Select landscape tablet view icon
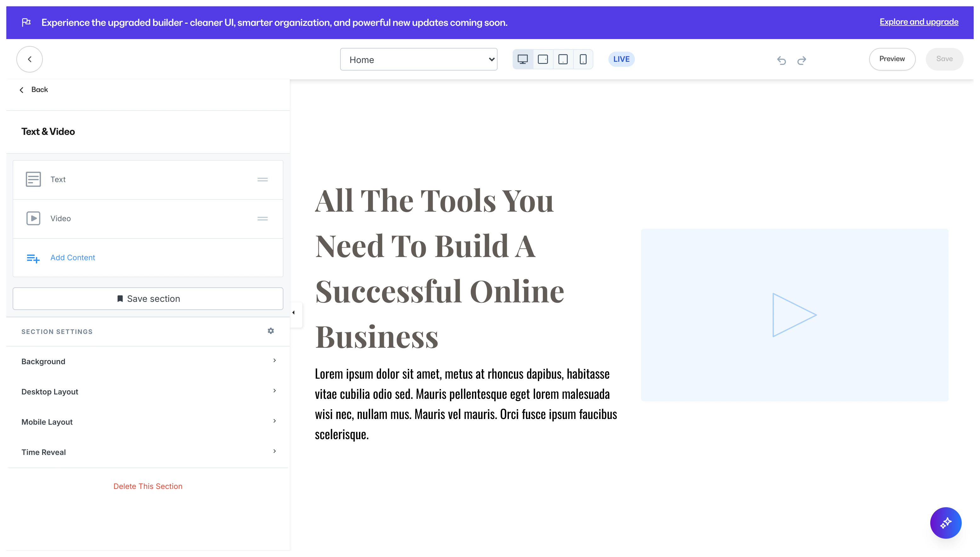This screenshot has height=557, width=980. tap(543, 59)
